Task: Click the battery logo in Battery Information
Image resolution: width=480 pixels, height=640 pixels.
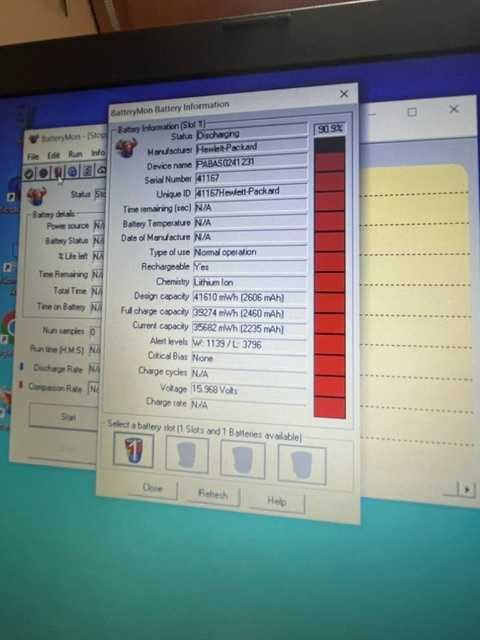Action: (x=127, y=148)
